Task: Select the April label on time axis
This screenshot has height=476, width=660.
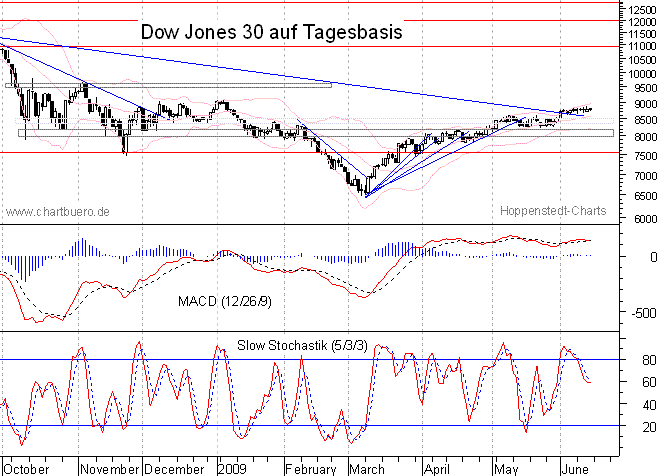Action: coord(437,469)
